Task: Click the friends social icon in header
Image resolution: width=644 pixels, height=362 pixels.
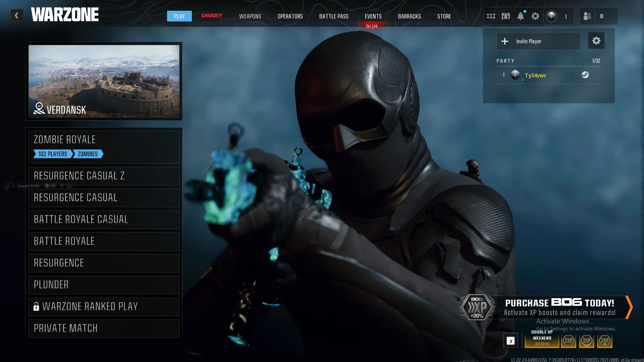Action: pos(587,16)
